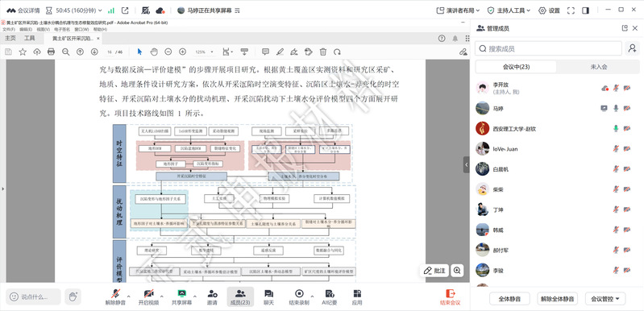
Task: Open the 邀请 invite icon
Action: [x=212, y=297]
